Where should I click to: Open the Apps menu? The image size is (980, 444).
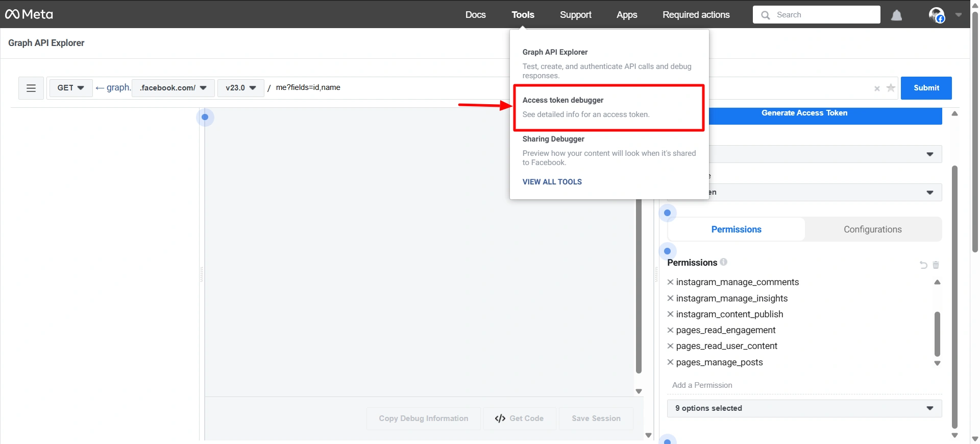click(626, 15)
